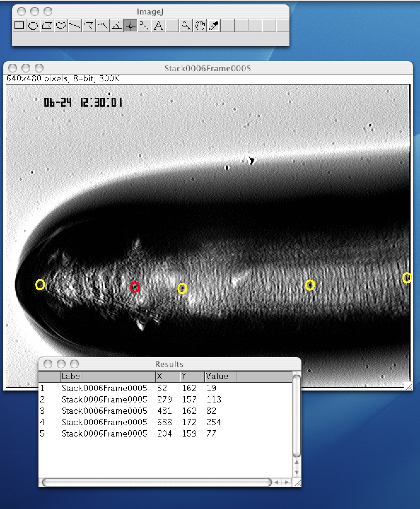The image size is (420, 509).
Task: Select the Wand tracing tool
Action: point(144,25)
